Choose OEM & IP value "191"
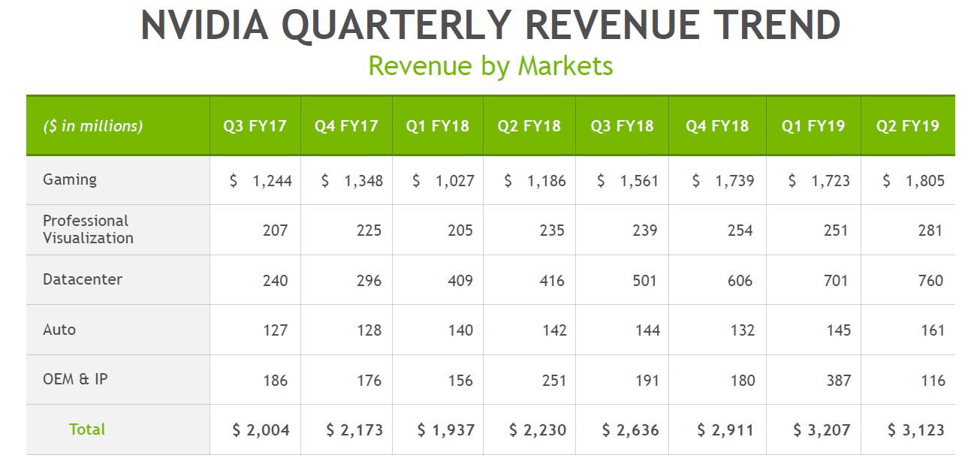The image size is (980, 470). click(647, 381)
